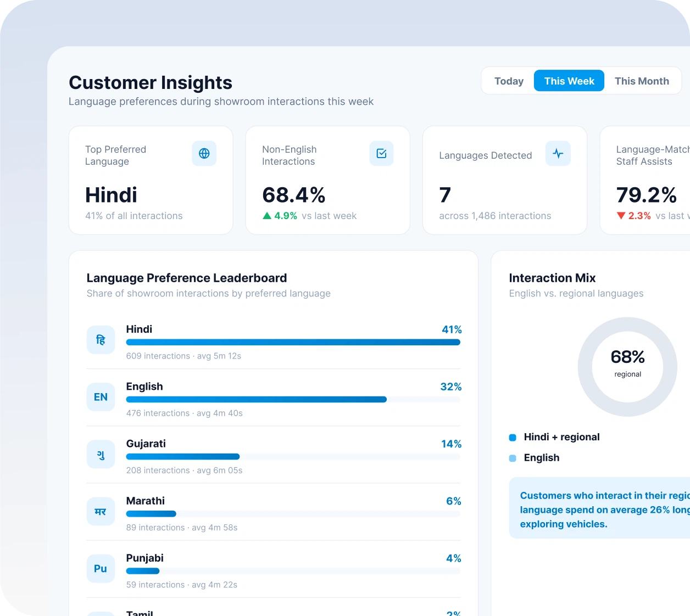This screenshot has width=690, height=616.
Task: Click the Gujarati language name
Action: 146,444
